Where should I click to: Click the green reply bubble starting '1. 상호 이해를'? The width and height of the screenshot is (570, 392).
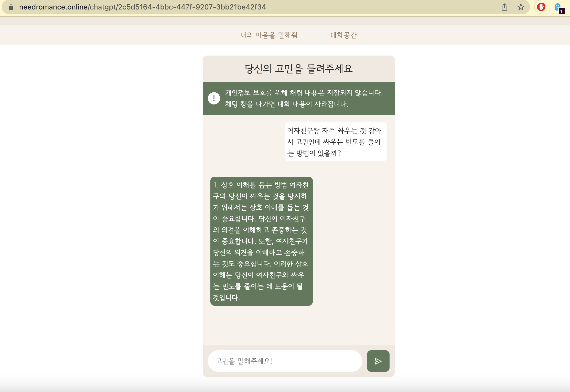click(261, 241)
